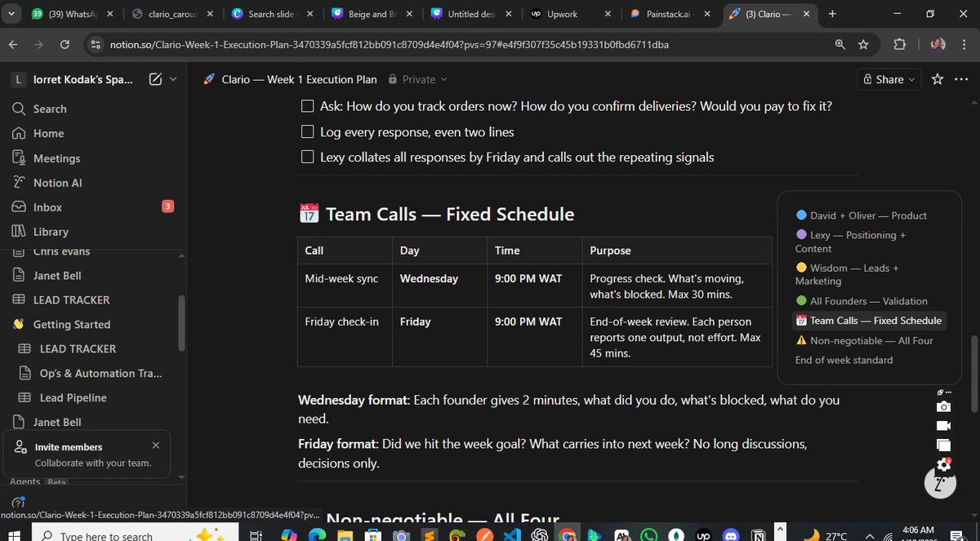Open Notion app from taskbar

757,534
